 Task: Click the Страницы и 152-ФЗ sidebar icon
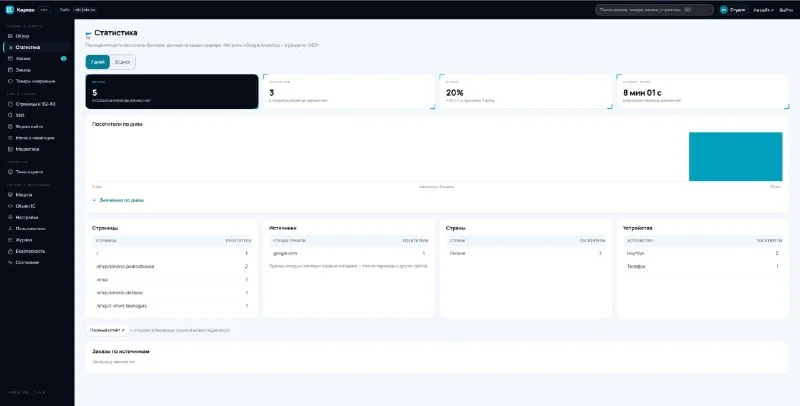tap(10, 104)
